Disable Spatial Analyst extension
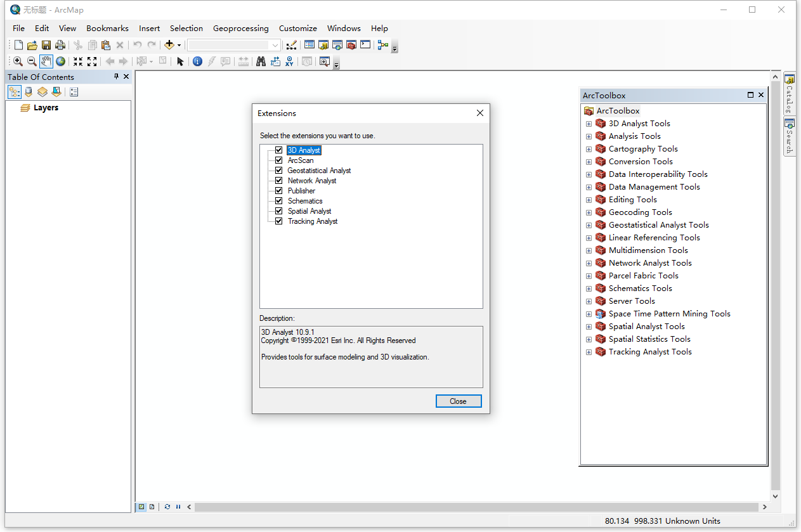This screenshot has height=532, width=801. (x=279, y=211)
